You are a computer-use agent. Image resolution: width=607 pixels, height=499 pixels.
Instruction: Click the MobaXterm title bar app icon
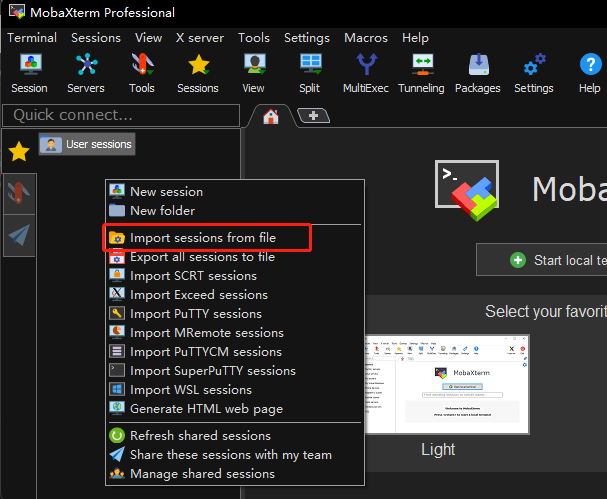coord(17,12)
